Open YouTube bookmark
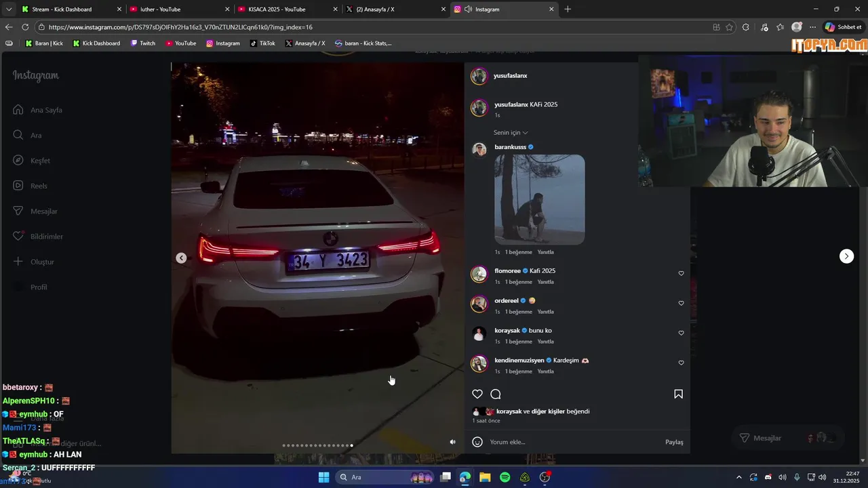This screenshot has height=488, width=868. tap(180, 43)
